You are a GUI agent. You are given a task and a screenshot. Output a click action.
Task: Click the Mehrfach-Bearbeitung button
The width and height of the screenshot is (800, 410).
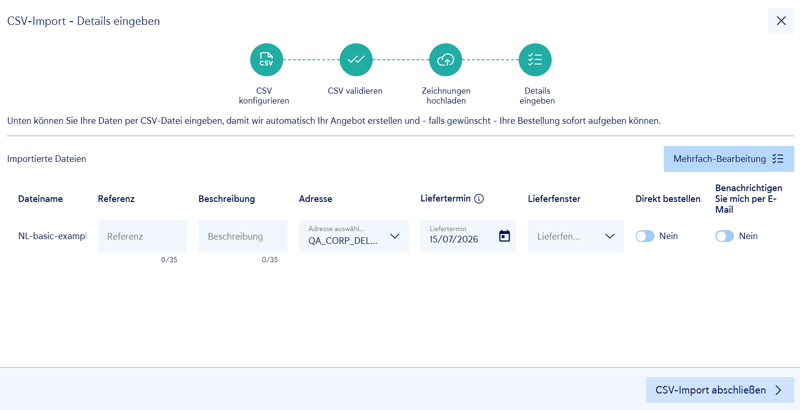(729, 159)
